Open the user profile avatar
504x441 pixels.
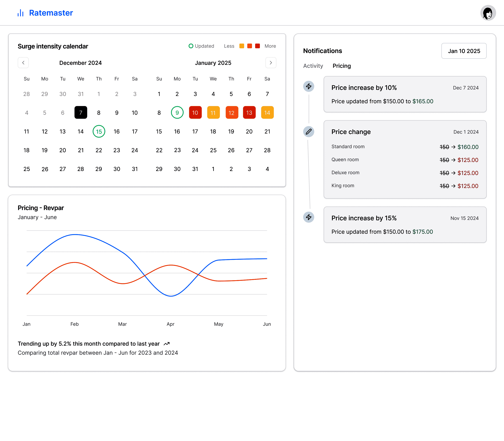(488, 13)
